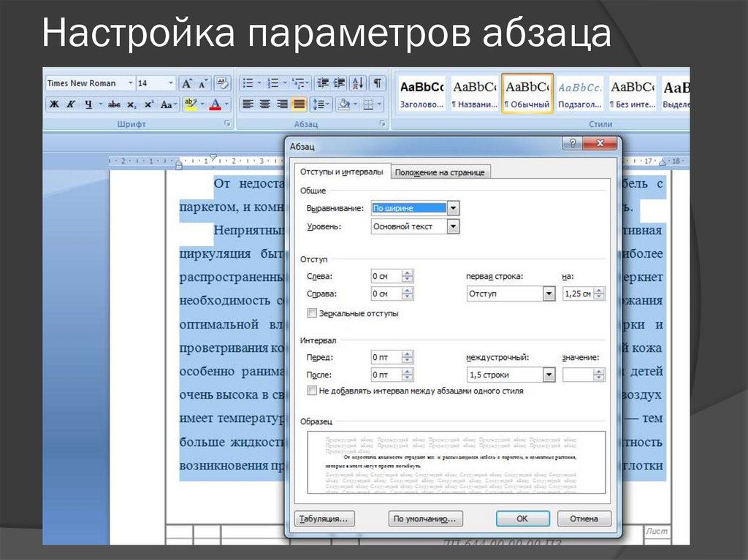Click the Clear Formatting eraser icon
The height and width of the screenshot is (560, 748).
222,83
